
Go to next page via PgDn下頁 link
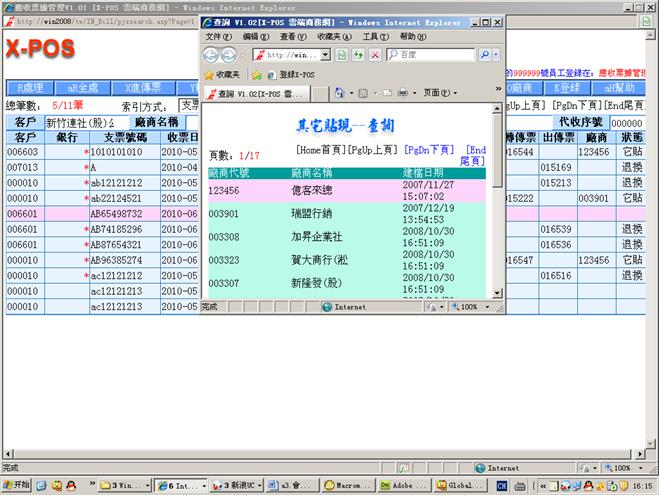coord(430,148)
